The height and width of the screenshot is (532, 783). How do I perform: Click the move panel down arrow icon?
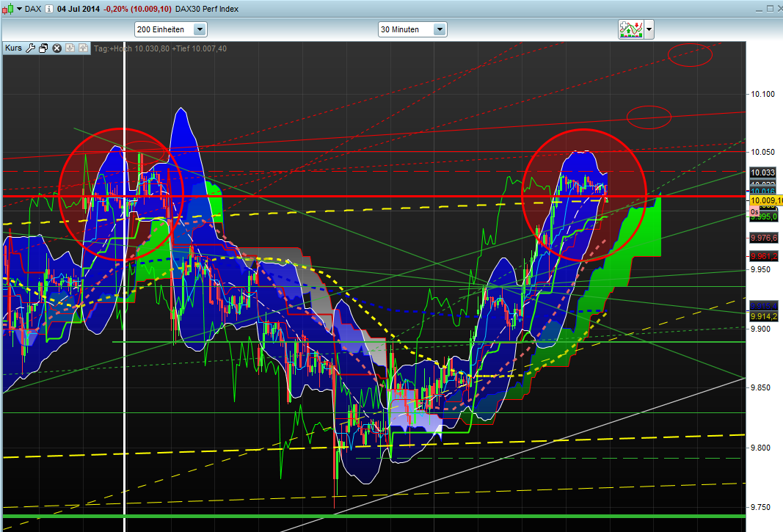(70, 48)
